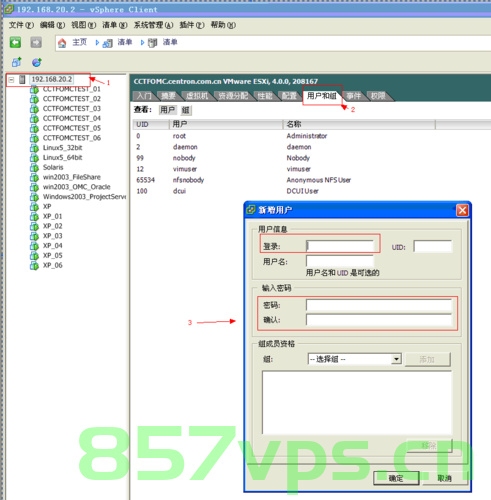
Task: Click the UID input field in dialog
Action: pos(433,246)
